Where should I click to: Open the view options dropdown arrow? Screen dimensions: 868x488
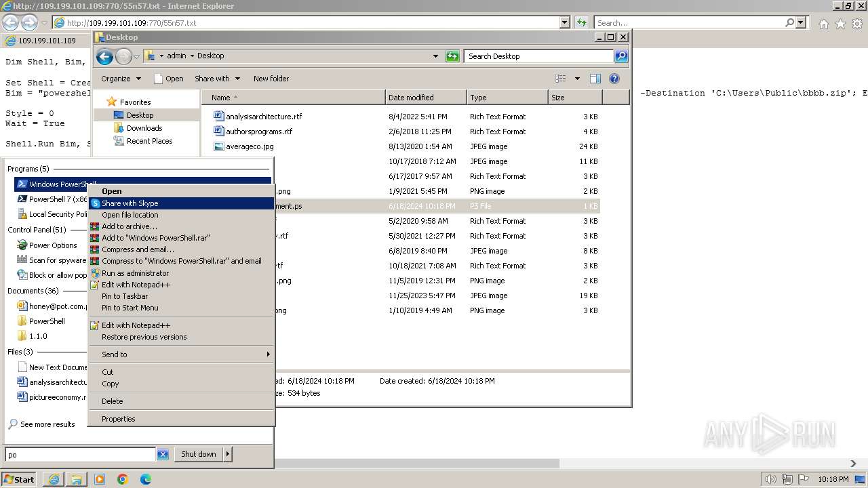577,79
